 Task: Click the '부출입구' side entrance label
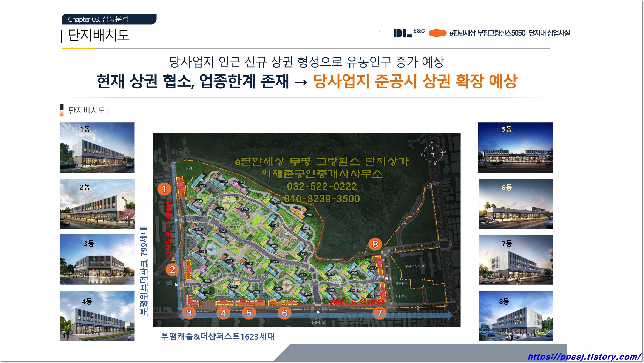[395, 278]
